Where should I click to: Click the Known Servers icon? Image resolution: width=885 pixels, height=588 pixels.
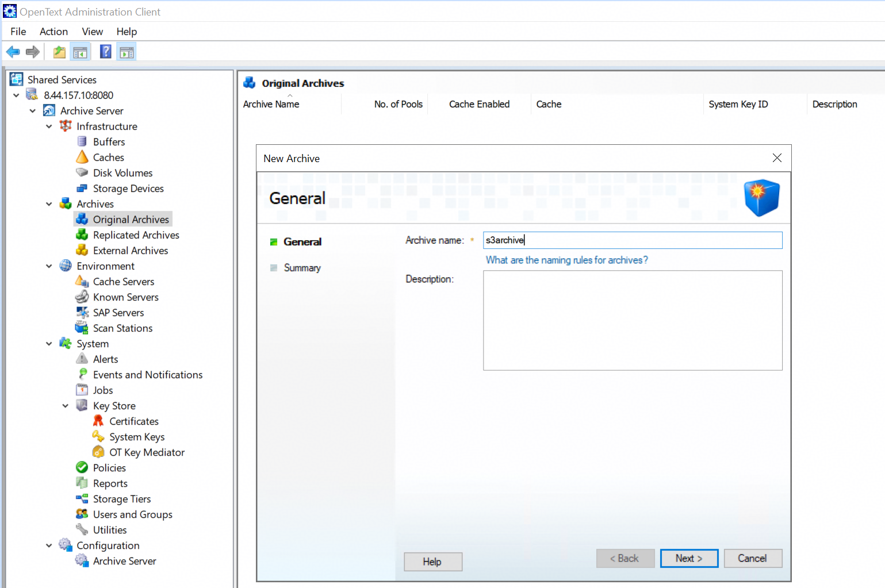82,297
